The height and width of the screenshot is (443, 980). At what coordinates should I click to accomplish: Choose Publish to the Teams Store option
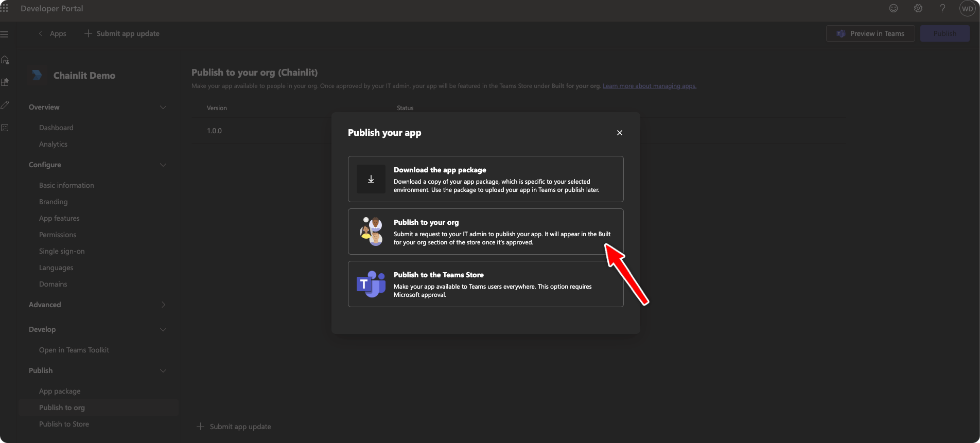point(486,284)
